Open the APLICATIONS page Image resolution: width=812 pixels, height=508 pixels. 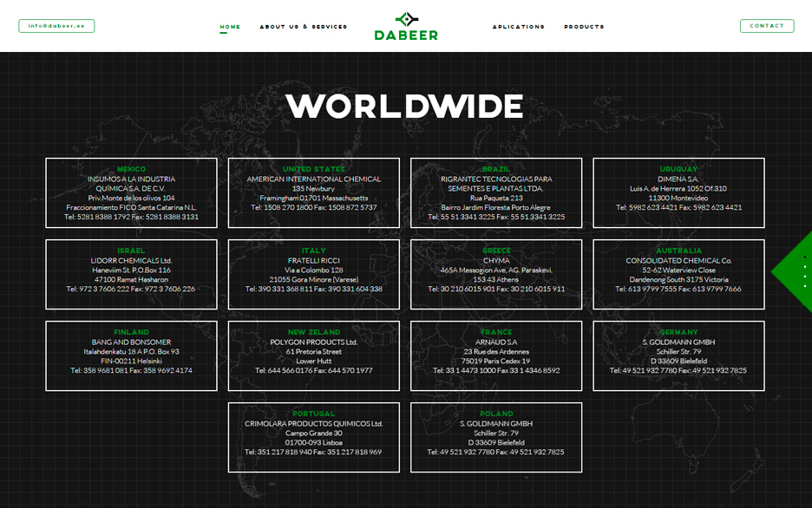coord(519,27)
